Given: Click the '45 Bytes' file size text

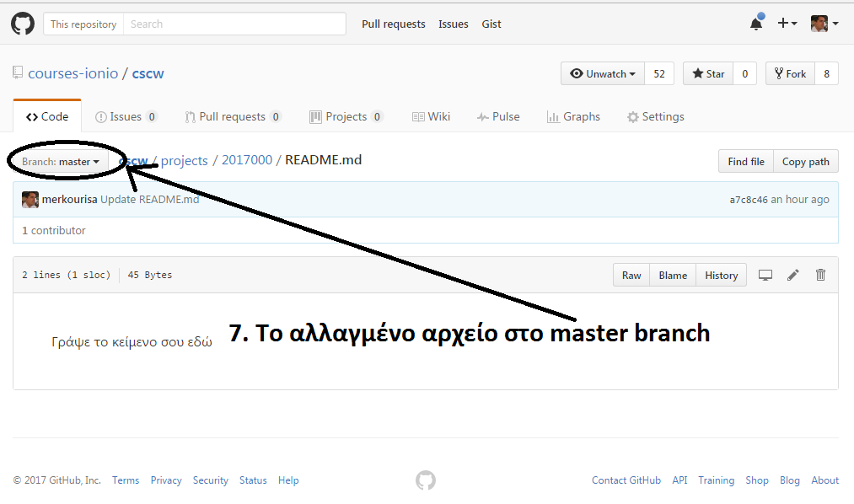Looking at the screenshot, I should pyautogui.click(x=150, y=275).
